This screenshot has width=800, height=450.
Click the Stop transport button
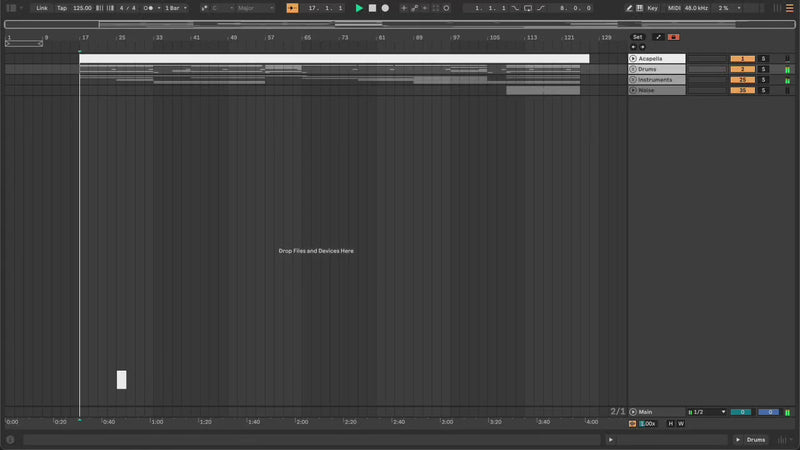point(372,8)
